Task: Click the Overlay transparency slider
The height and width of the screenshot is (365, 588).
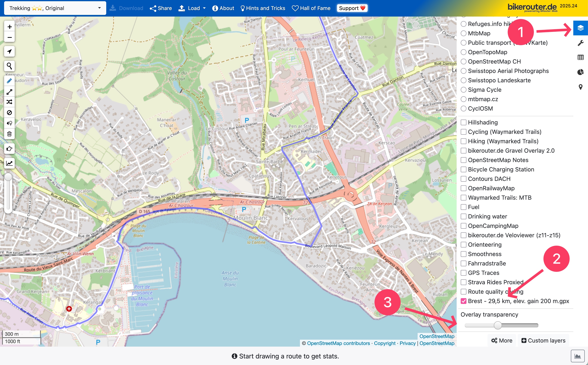Action: (x=501, y=325)
